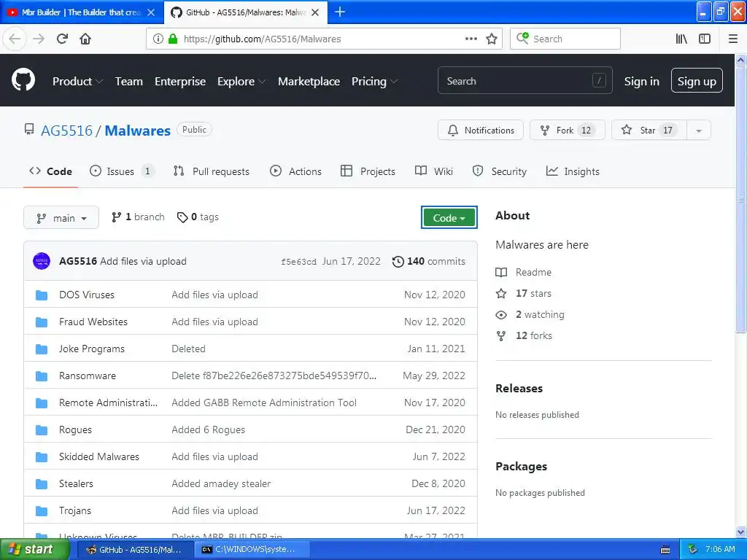Toggle the Firefox sidebar icon
Viewport: 747px width, 560px height.
(705, 39)
